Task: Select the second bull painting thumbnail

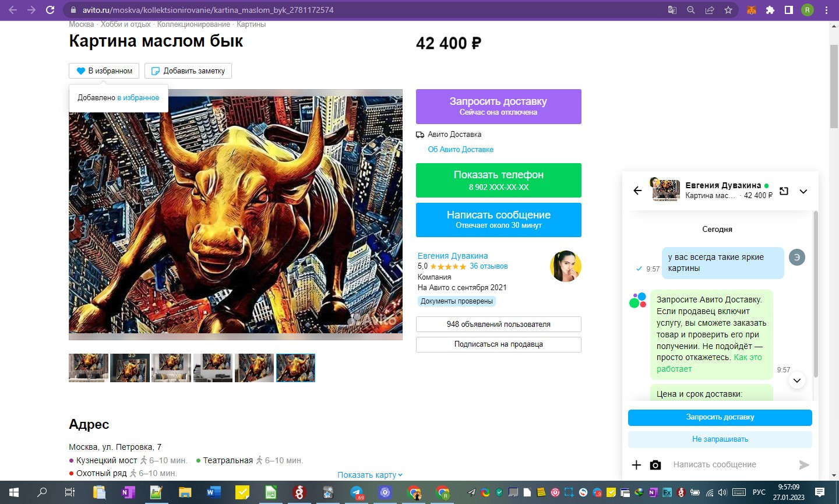Action: point(130,368)
